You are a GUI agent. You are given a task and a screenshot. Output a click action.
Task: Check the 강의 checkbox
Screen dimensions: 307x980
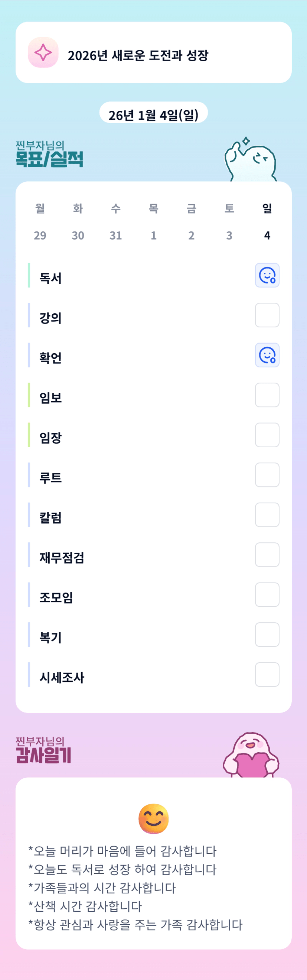click(267, 315)
